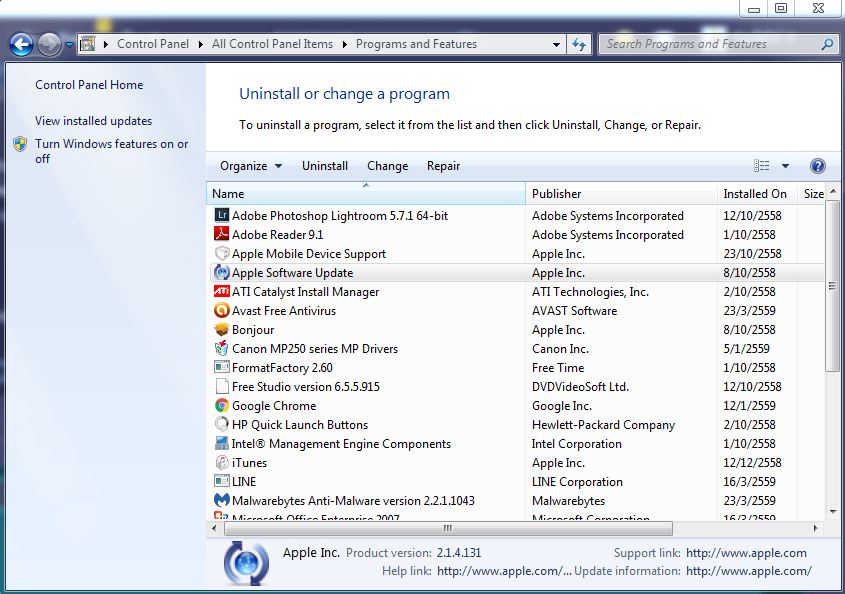The width and height of the screenshot is (845, 594).
Task: Click the Apple Software Update row icon
Action: (221, 273)
